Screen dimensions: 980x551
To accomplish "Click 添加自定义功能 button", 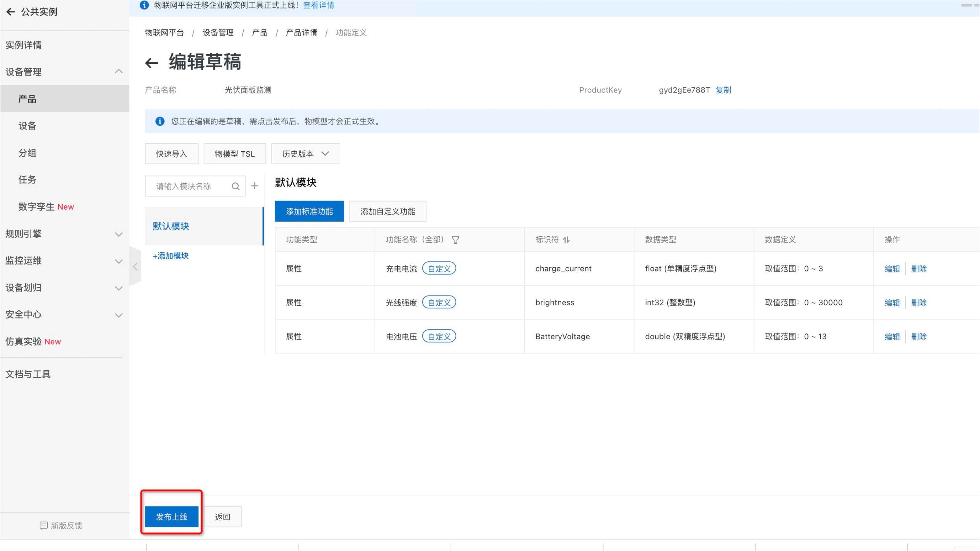I will pos(388,211).
